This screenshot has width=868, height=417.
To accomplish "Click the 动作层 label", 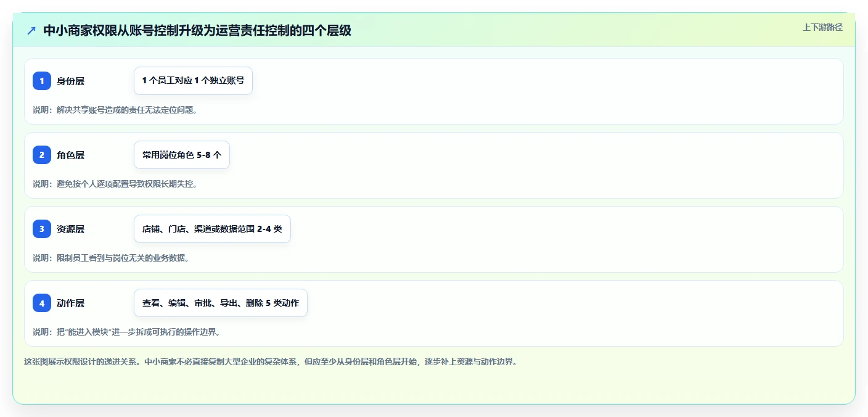I will [70, 303].
